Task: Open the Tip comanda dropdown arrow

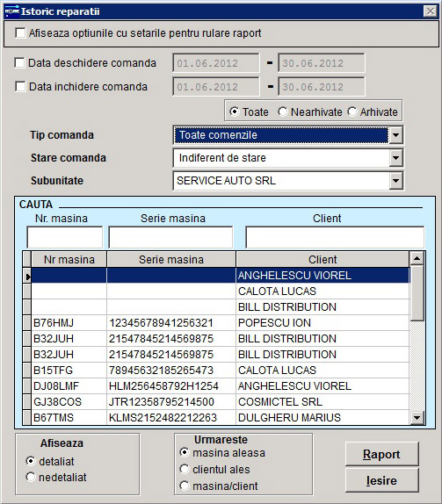Action: tap(395, 135)
